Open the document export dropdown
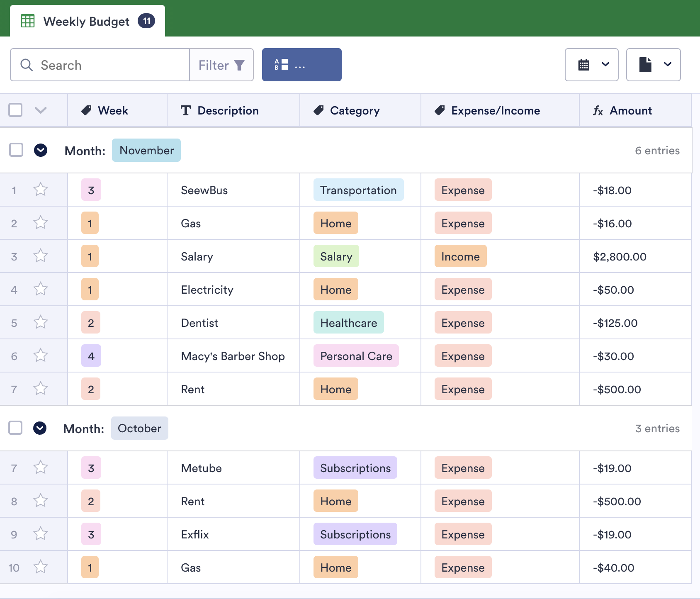700x599 pixels. tap(653, 65)
